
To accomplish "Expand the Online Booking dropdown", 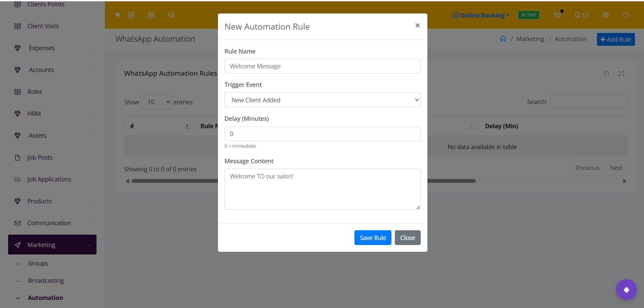I will [x=481, y=15].
